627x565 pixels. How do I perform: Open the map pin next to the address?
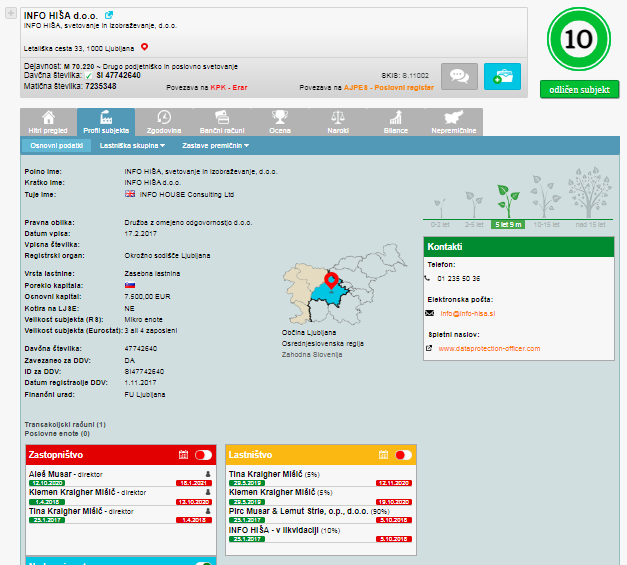coord(144,47)
